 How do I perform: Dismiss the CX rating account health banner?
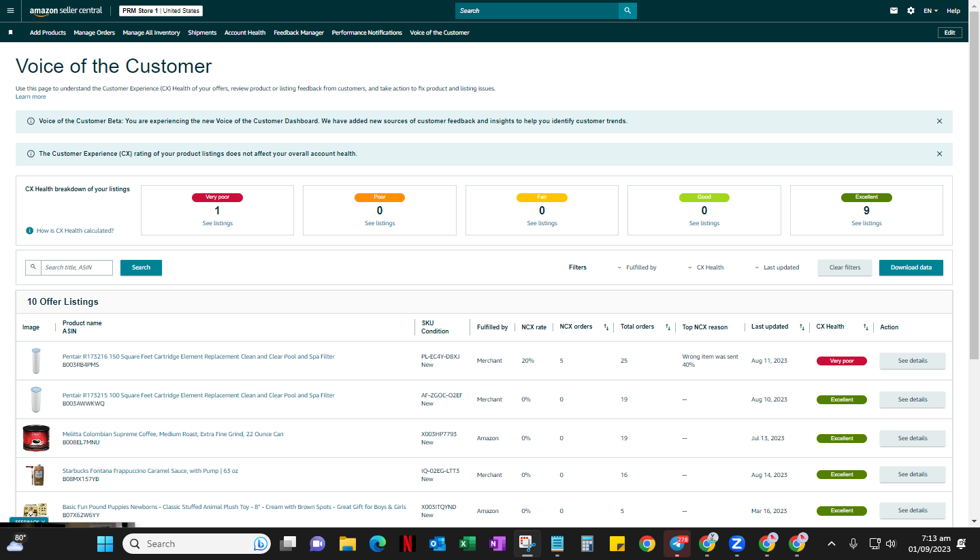click(x=939, y=154)
